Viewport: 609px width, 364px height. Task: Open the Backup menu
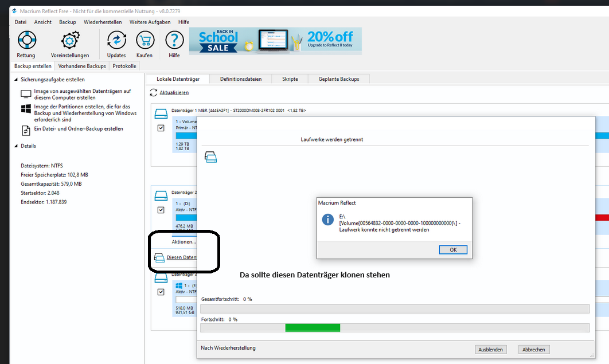coord(68,22)
